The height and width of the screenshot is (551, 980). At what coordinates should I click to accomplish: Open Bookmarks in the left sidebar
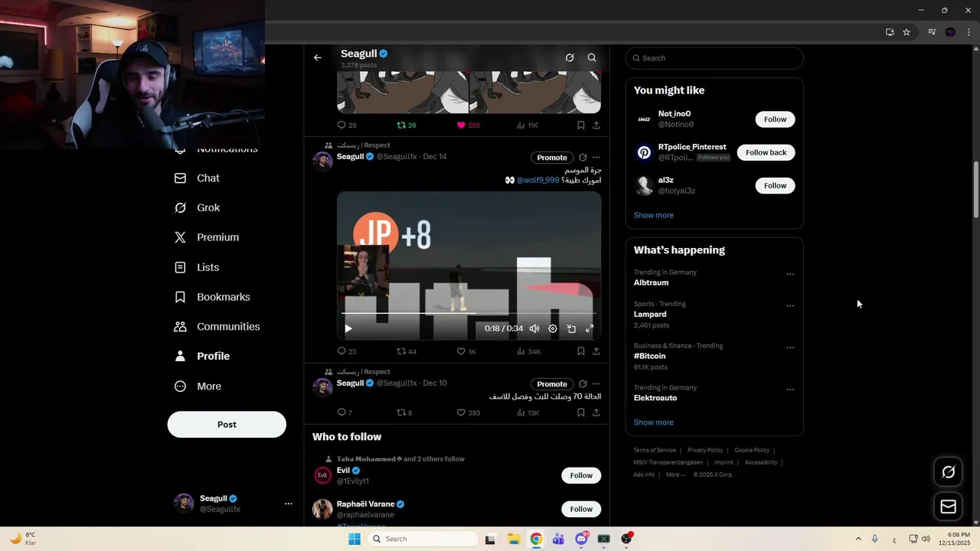(212, 297)
